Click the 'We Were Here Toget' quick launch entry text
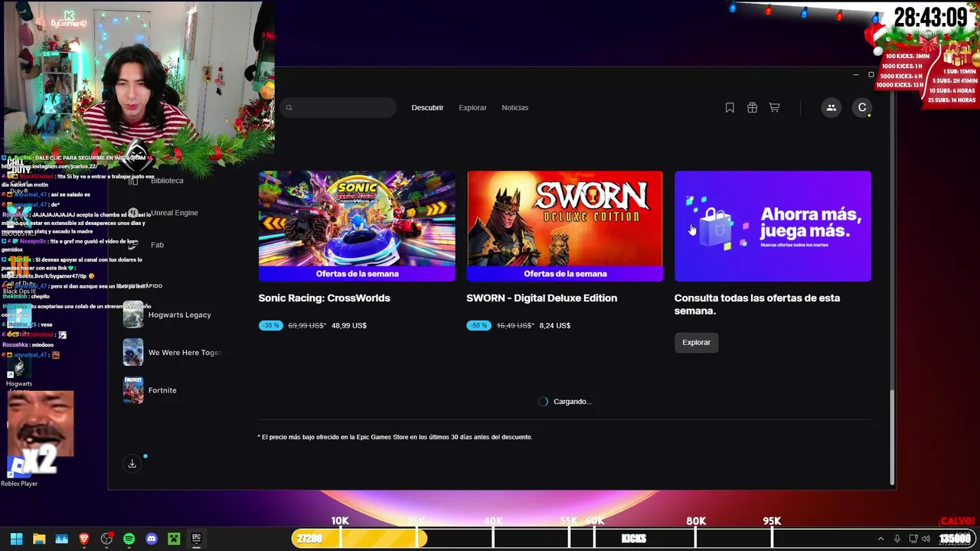This screenshot has width=980, height=551. click(x=185, y=353)
